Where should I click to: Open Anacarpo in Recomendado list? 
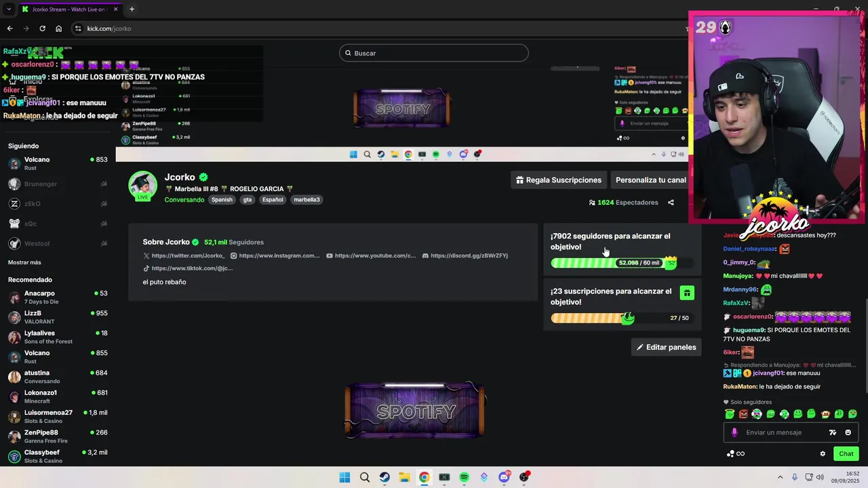58,298
